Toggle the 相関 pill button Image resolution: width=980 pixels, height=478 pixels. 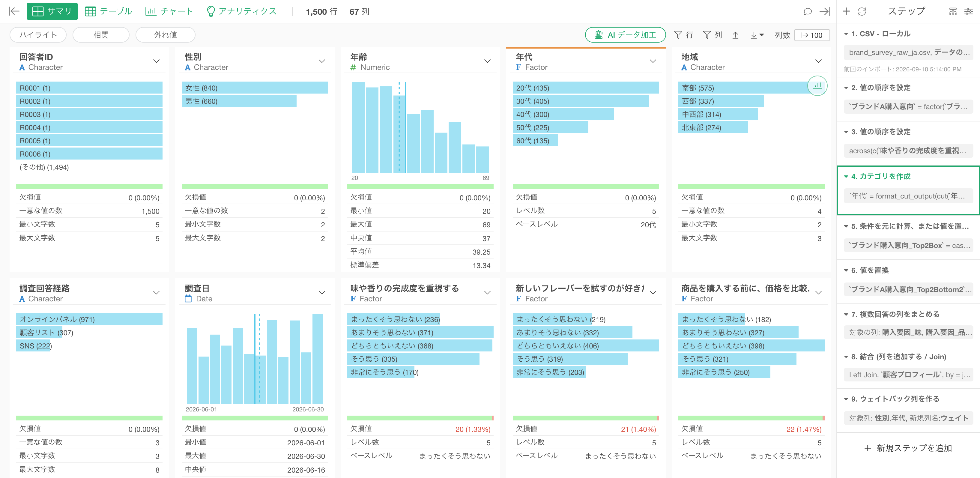tap(101, 35)
